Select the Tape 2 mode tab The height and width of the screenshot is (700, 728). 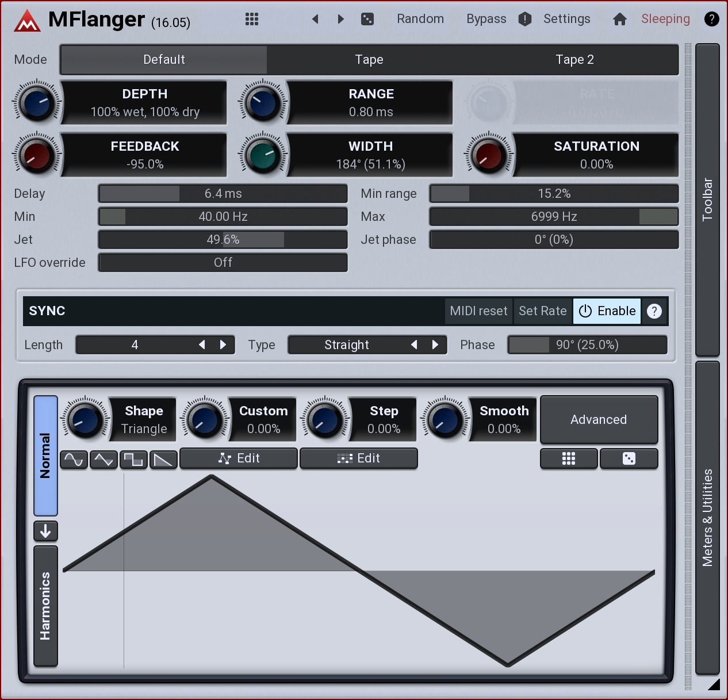point(575,60)
